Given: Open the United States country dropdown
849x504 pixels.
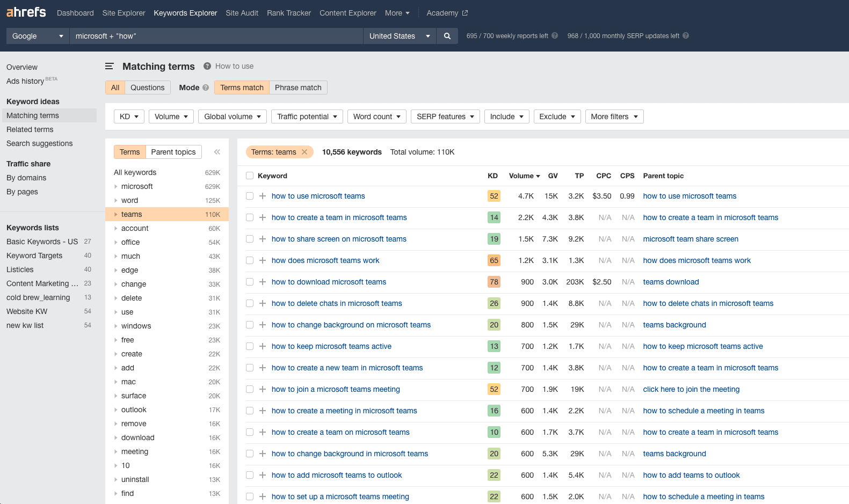Looking at the screenshot, I should 400,36.
